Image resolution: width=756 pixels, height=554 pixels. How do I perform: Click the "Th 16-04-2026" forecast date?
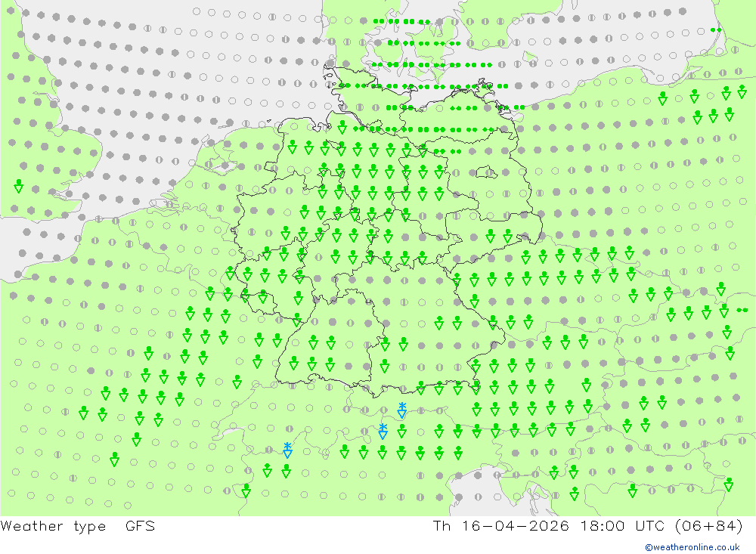click(501, 525)
